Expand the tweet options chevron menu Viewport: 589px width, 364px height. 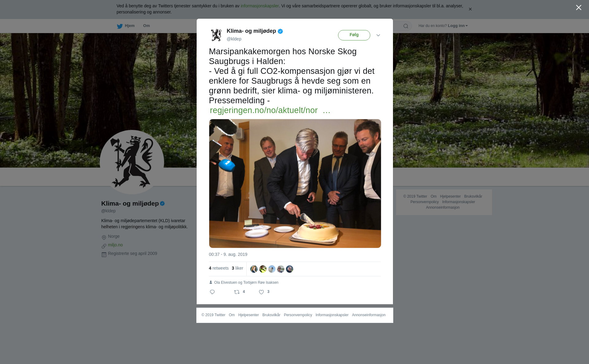click(x=378, y=35)
